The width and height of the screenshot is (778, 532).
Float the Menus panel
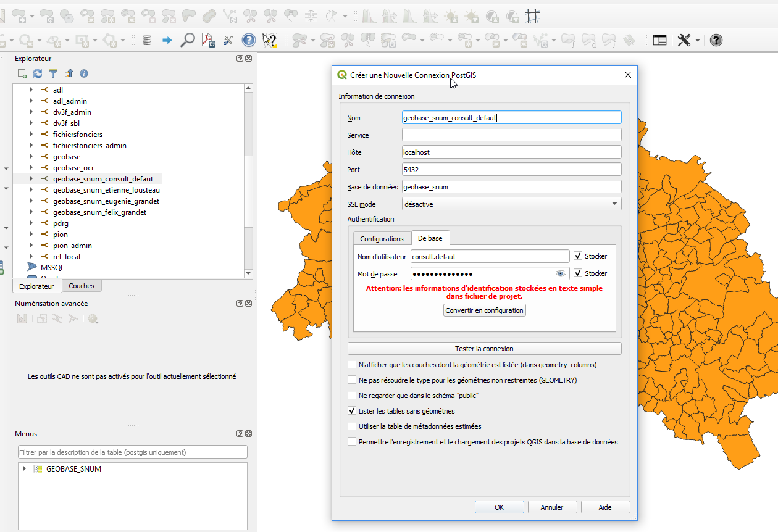point(240,434)
